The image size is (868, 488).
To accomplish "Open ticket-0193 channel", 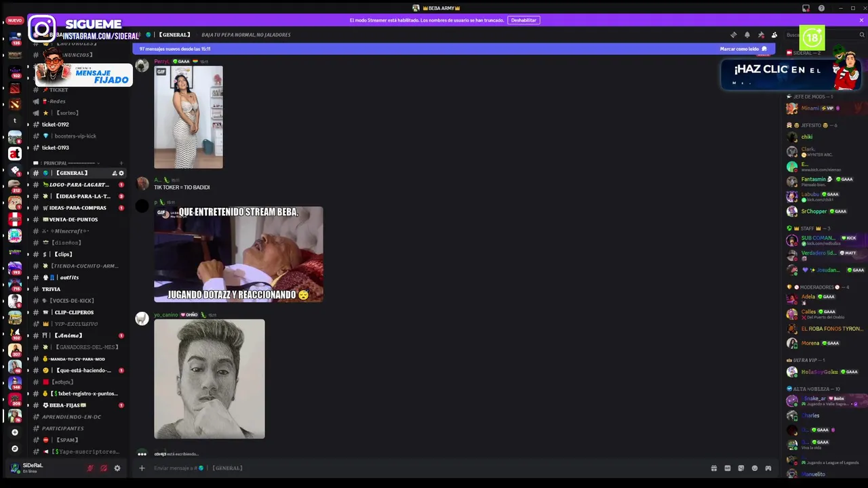I will (x=78, y=147).
